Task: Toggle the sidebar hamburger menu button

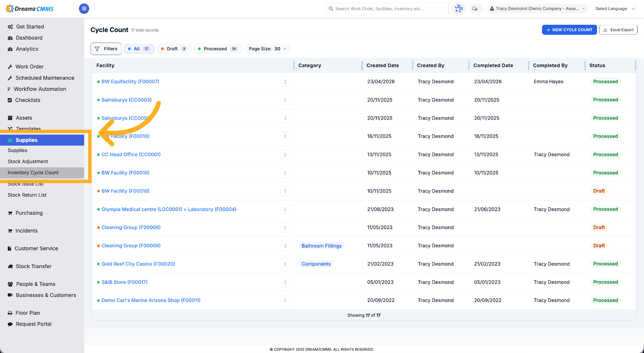Action: [x=84, y=9]
